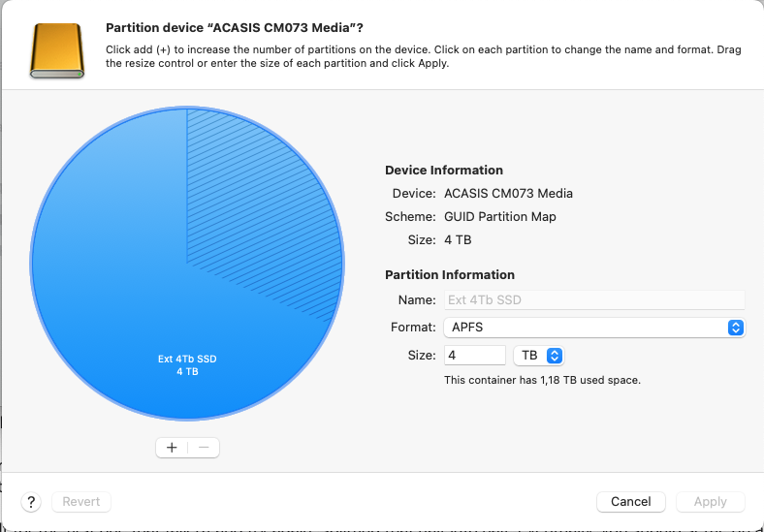Click the minus remove-partition button
764x532 pixels.
204,448
